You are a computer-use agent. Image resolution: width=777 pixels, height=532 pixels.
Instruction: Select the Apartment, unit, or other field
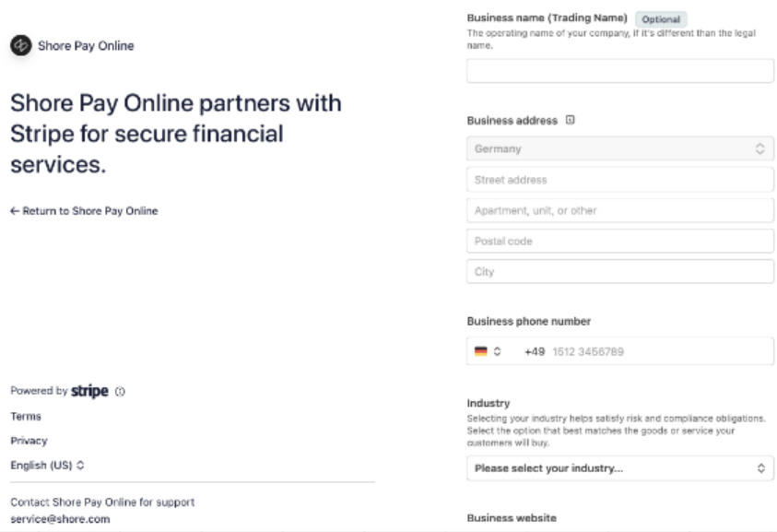pos(619,210)
